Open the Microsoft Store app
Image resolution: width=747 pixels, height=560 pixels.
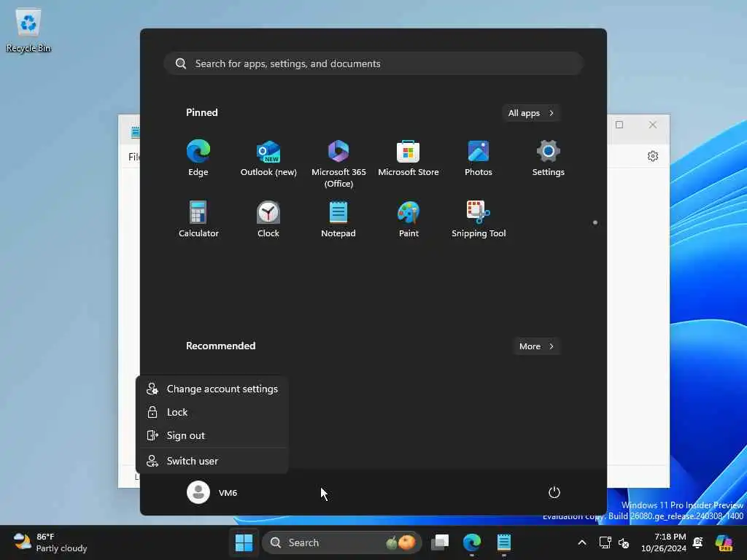(409, 158)
